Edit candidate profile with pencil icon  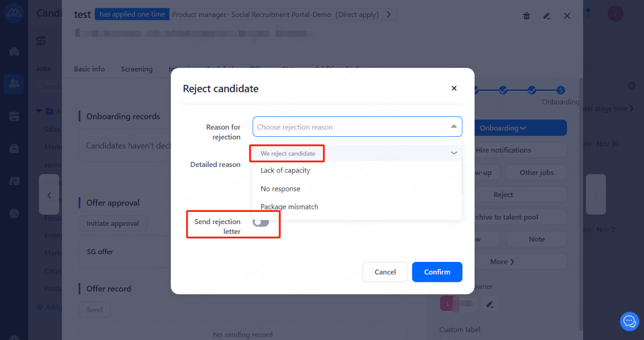547,16
